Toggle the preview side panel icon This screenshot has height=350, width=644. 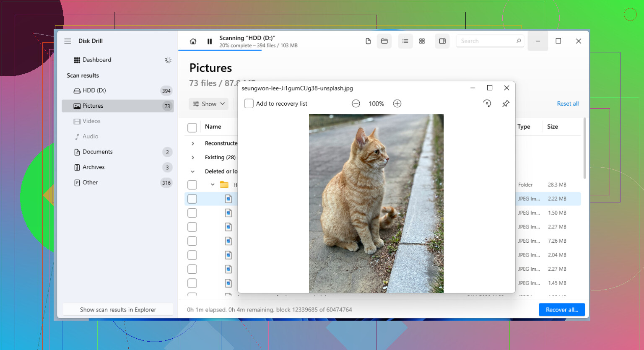tap(442, 41)
